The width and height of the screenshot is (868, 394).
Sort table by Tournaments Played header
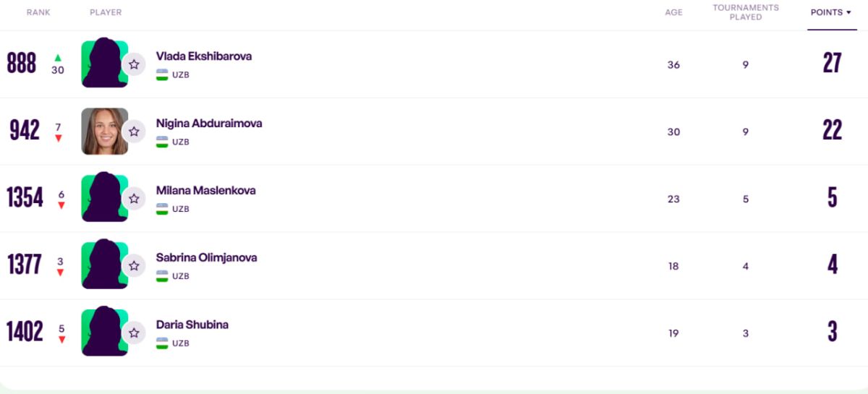746,12
